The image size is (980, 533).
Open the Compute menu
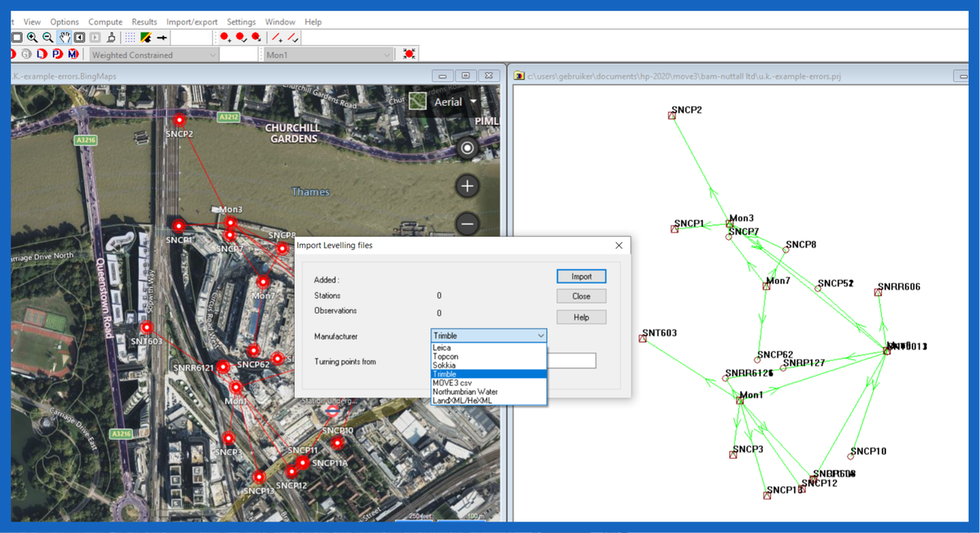(105, 21)
